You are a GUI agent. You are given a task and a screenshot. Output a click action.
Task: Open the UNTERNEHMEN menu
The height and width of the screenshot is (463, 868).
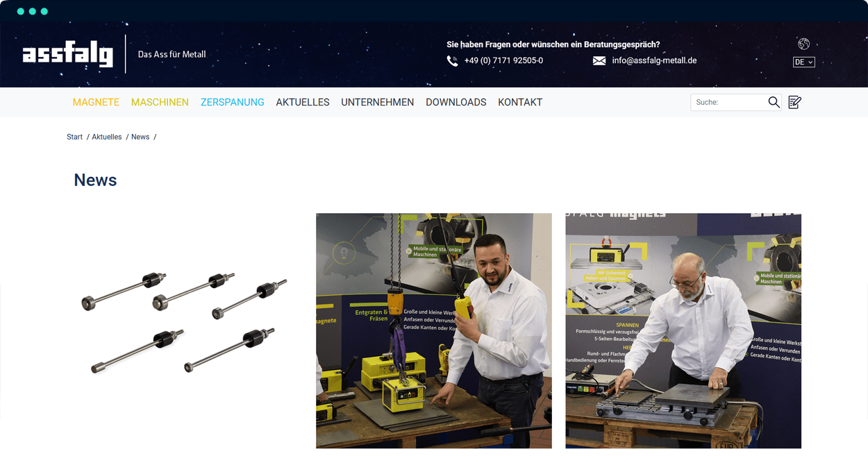coord(377,102)
